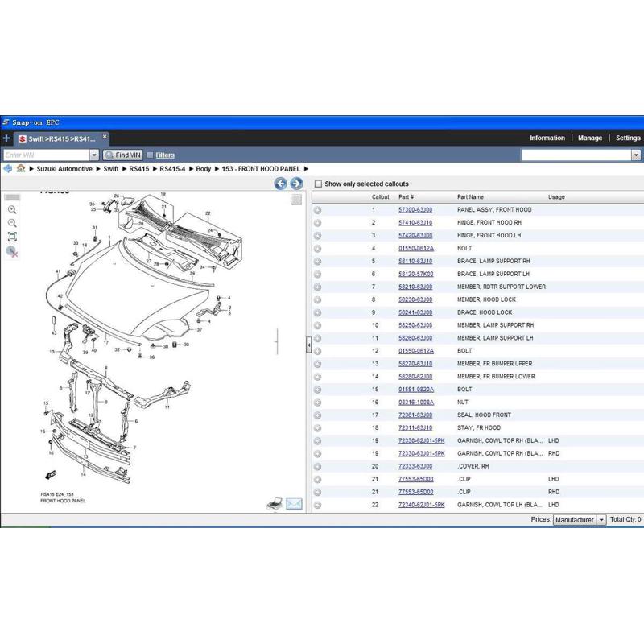The width and height of the screenshot is (644, 644).
Task: Open part number 58270-63J10
Action: pos(415,364)
